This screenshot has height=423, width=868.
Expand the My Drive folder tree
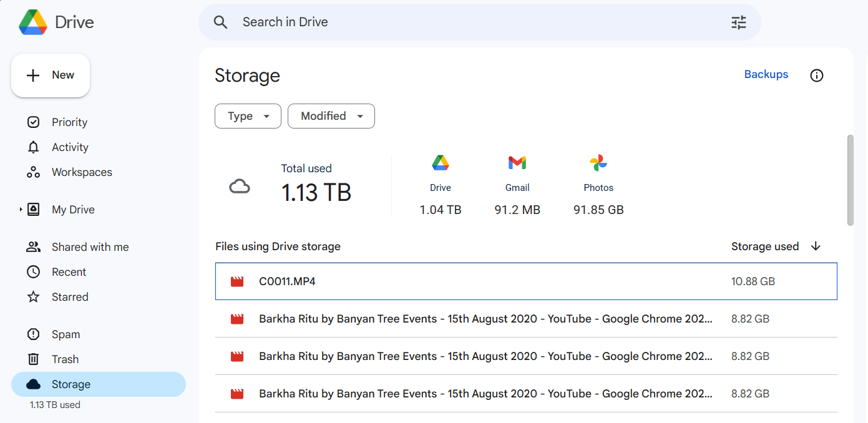point(21,210)
